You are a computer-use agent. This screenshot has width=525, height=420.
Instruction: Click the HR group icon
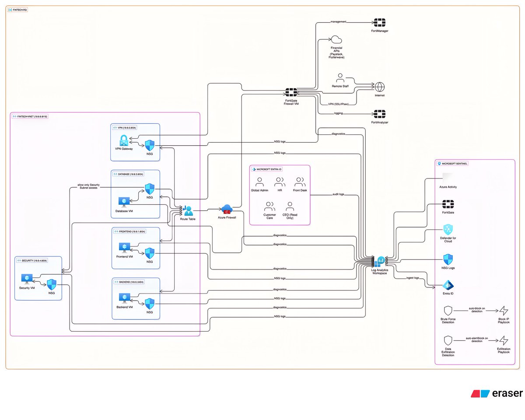tap(280, 182)
